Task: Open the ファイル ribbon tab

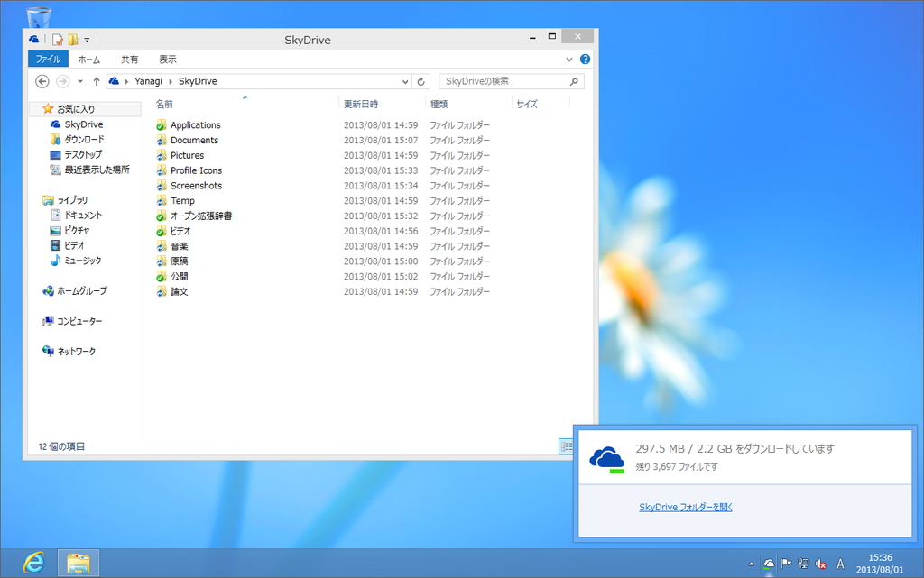Action: (48, 59)
